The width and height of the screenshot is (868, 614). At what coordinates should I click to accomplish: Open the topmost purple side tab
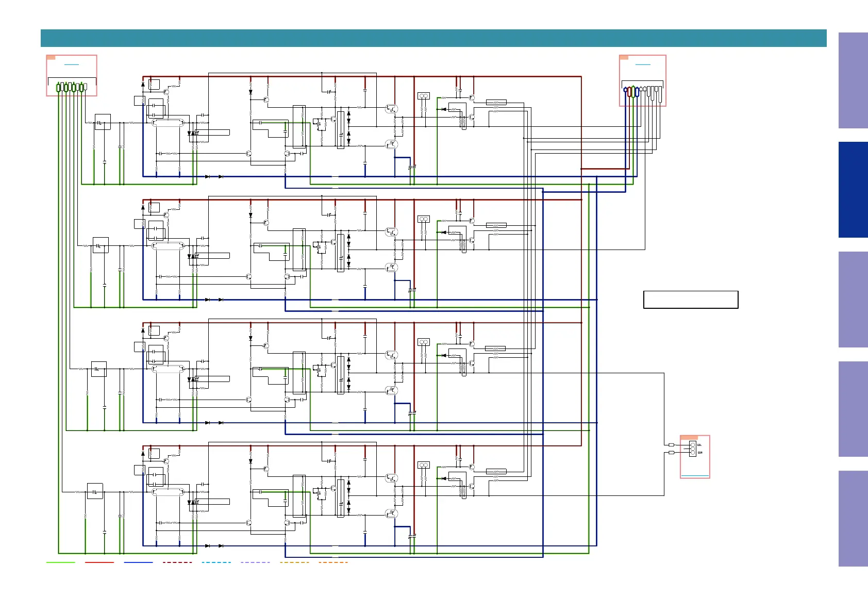point(853,80)
